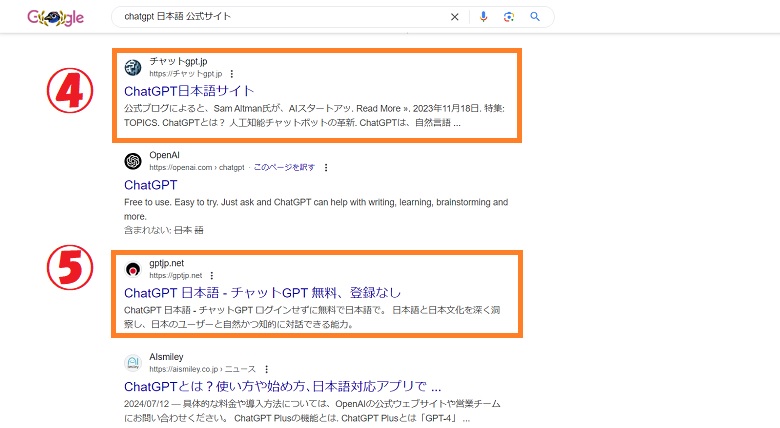Click the OpenAI favicon in results

(x=133, y=161)
